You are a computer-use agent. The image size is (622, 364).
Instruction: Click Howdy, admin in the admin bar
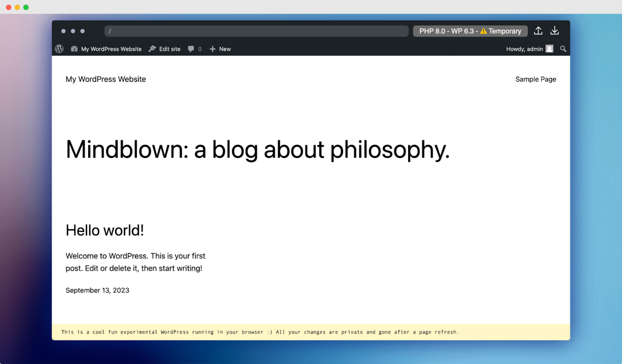(524, 49)
